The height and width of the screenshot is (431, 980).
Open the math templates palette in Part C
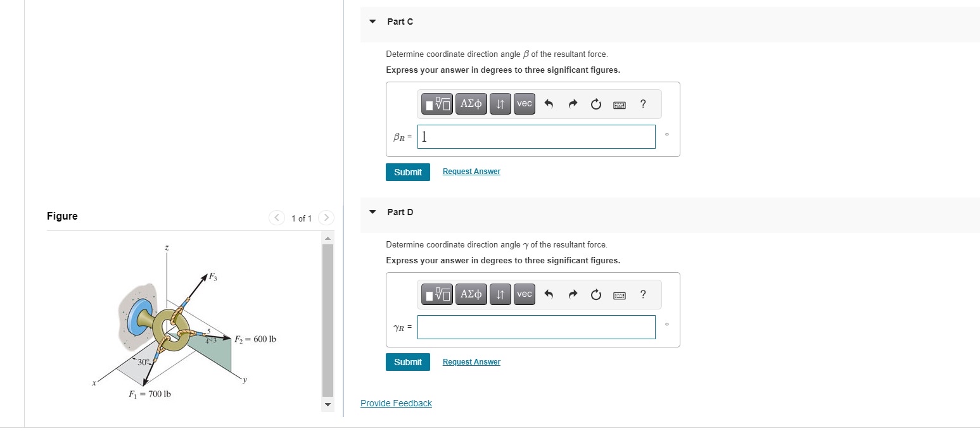tap(436, 104)
